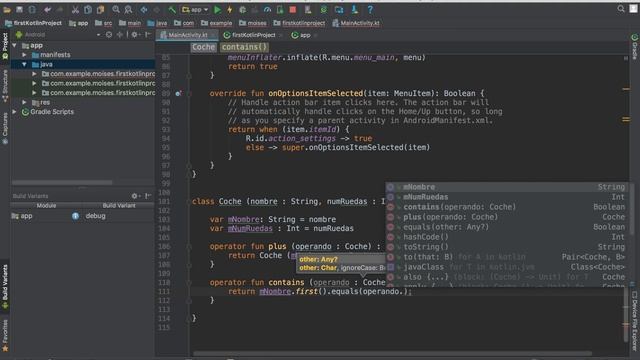This screenshot has height=360, width=640.
Task: Toggle the Structure tool window button
Action: point(5,86)
